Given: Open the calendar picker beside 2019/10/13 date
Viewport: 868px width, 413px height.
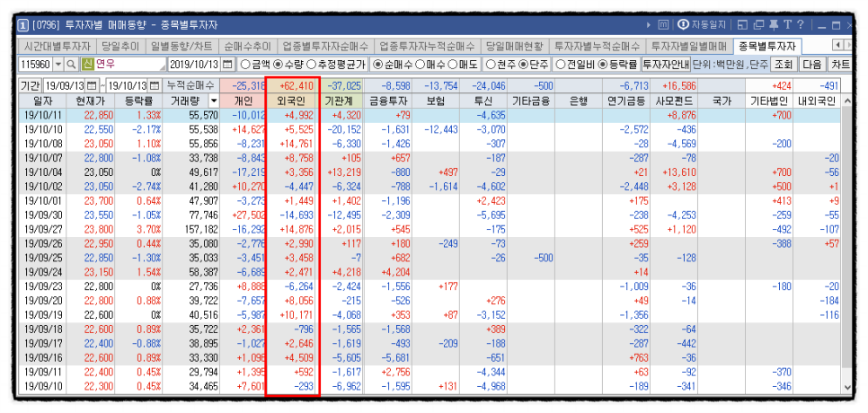Looking at the screenshot, I should 227,65.
